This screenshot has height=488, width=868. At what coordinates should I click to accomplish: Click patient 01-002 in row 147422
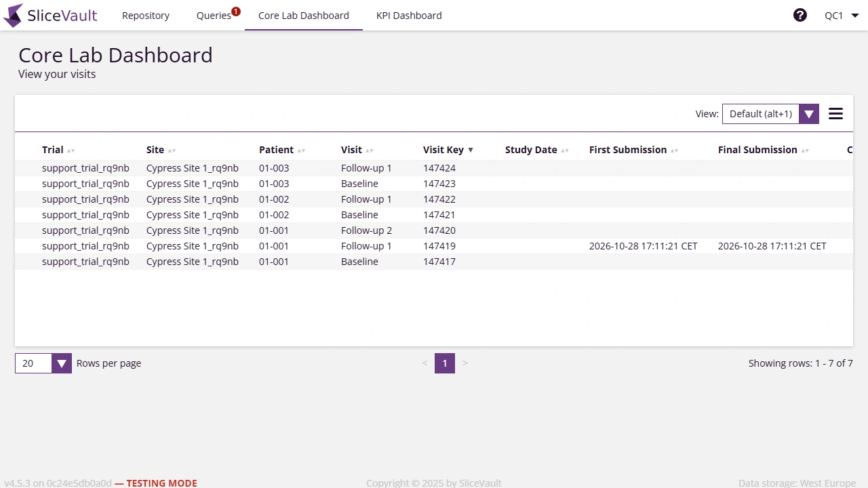[x=274, y=199]
